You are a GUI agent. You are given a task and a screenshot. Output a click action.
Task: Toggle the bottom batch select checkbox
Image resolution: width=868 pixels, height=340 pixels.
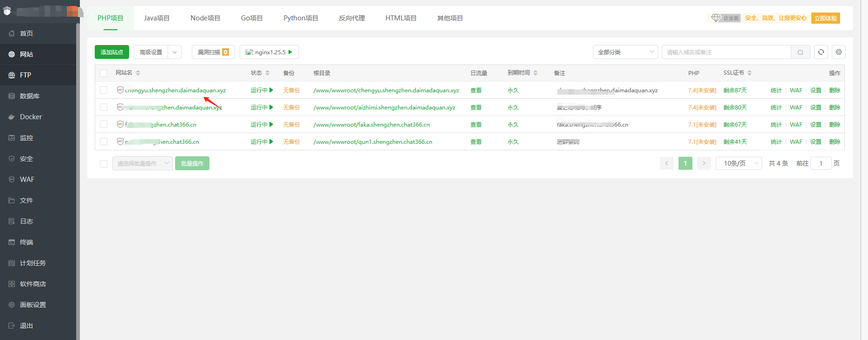point(104,163)
